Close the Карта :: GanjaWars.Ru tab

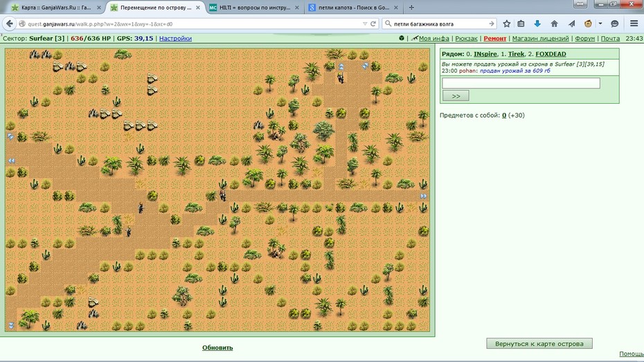click(x=99, y=8)
